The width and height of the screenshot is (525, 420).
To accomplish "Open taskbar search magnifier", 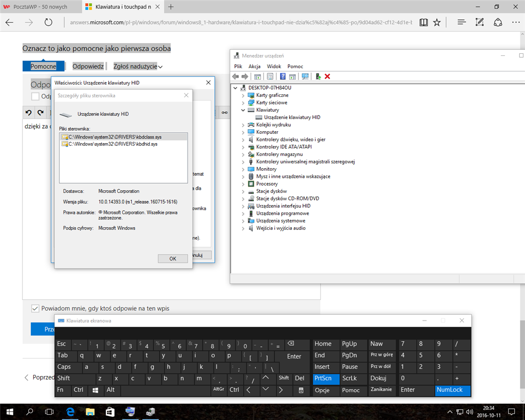I will point(29,412).
